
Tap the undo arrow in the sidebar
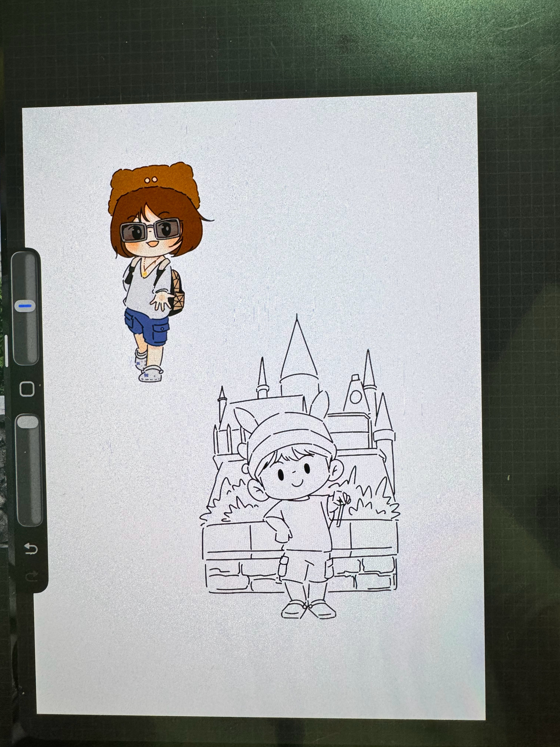(x=31, y=548)
